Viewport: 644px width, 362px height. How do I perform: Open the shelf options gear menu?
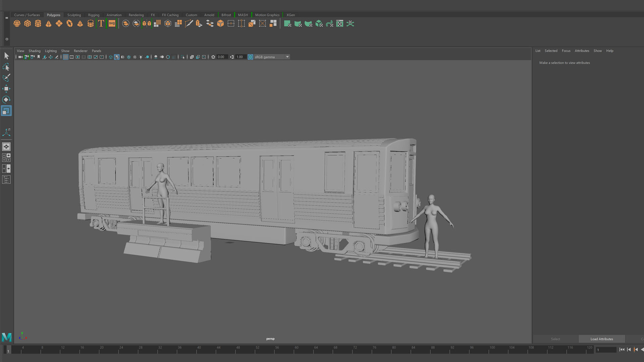tap(7, 39)
